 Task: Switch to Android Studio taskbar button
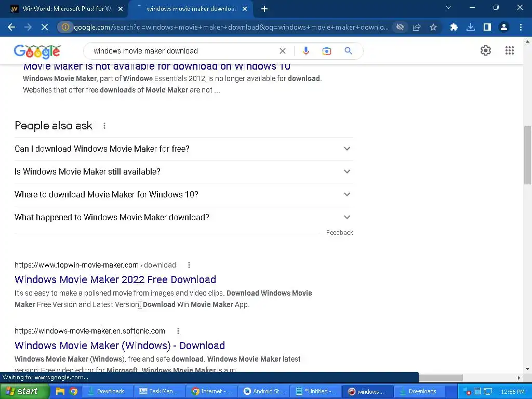(x=263, y=392)
